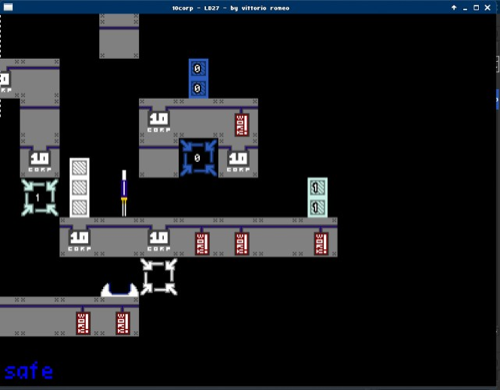The height and width of the screenshot is (390, 500).
Task: Click the 10 CORP logo above the white arrow frame
Action: click(x=159, y=241)
